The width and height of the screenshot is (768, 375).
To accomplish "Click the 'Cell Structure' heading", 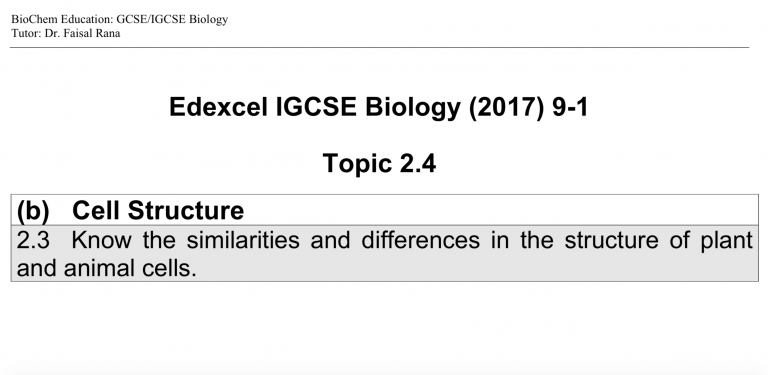I will click(158, 211).
